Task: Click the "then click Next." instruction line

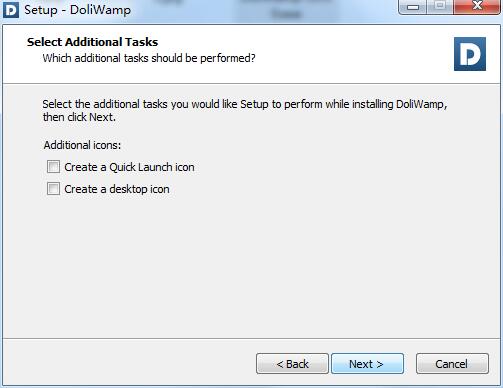Action: pyautogui.click(x=79, y=117)
